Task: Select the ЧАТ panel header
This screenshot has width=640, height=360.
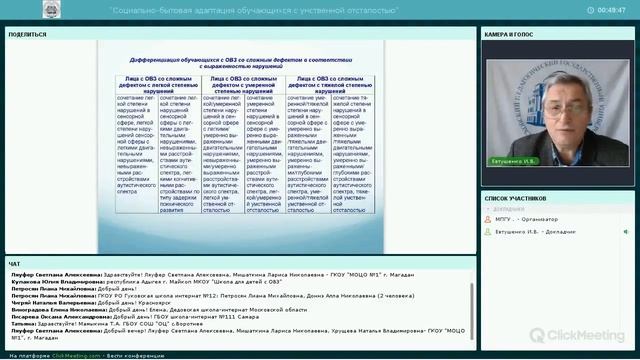Action: pos(240,264)
